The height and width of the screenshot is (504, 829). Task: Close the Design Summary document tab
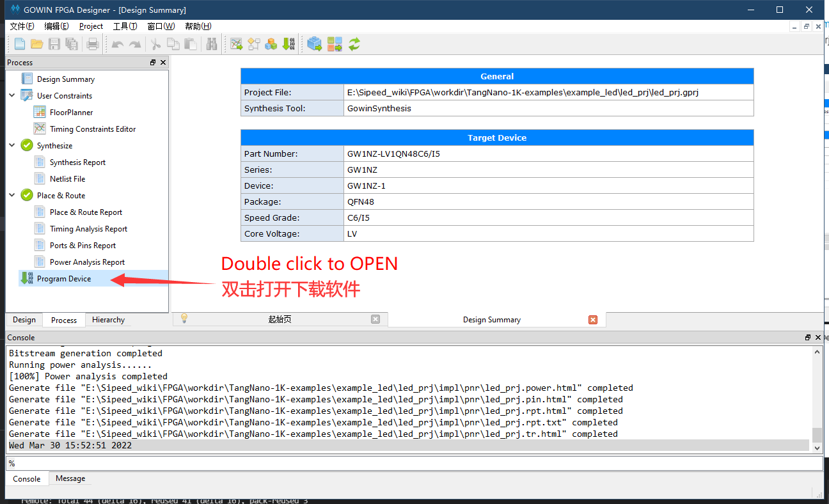[x=593, y=320]
